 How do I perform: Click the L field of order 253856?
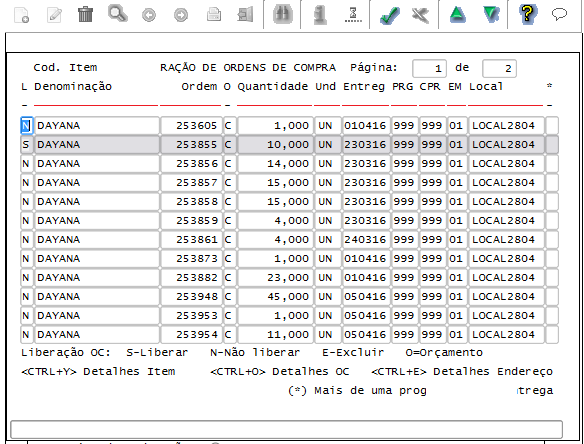[x=26, y=164]
